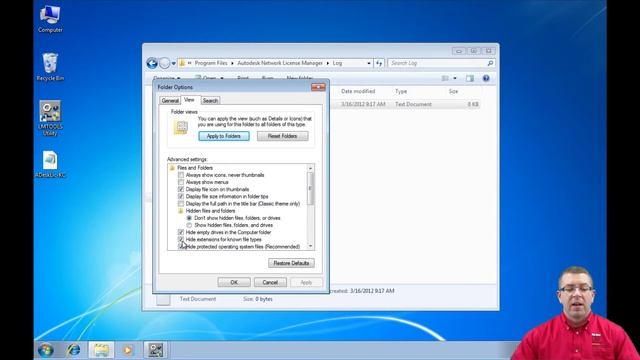This screenshot has width=640, height=360.
Task: Switch to the Search tab
Action: tap(210, 100)
